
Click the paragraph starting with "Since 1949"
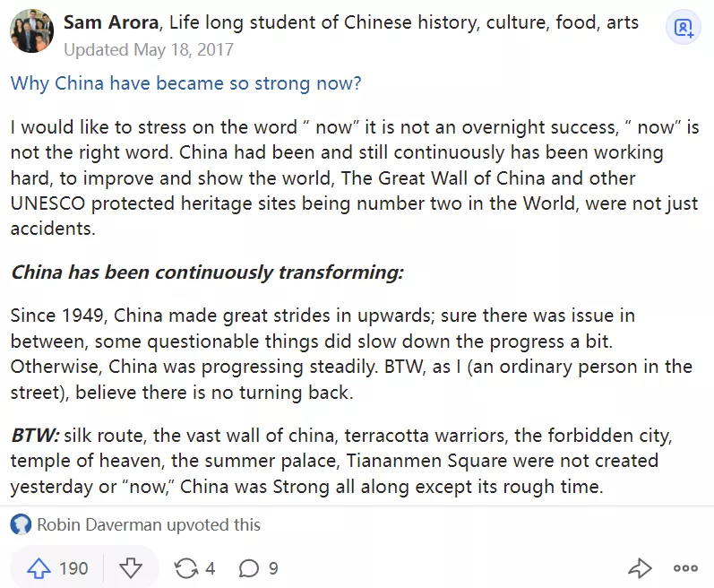coord(349,354)
